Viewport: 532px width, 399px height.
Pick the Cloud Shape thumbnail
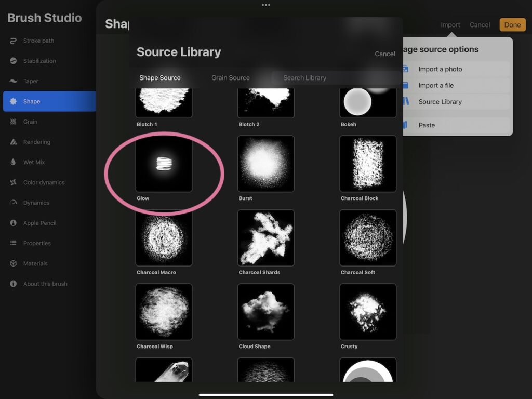coord(265,312)
